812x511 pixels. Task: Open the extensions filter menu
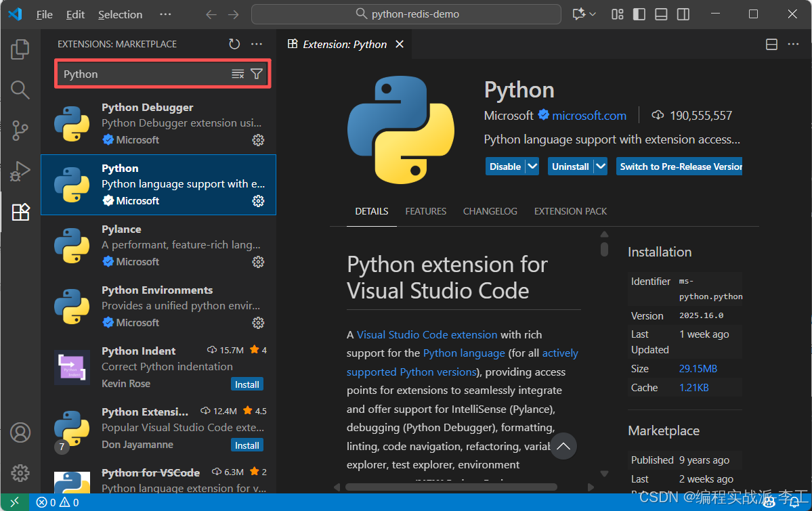click(257, 74)
